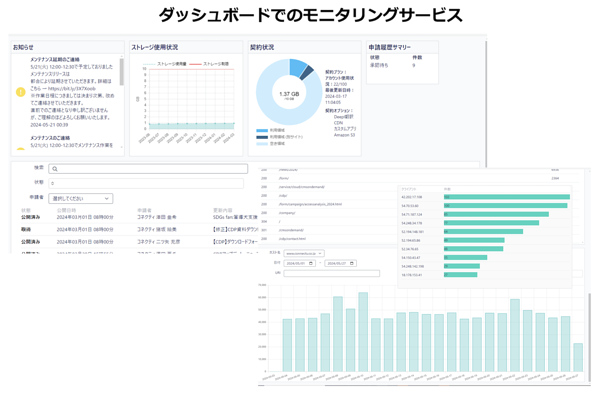
Task: Click the client bar for 54.248.34.178
Action: click(491, 223)
